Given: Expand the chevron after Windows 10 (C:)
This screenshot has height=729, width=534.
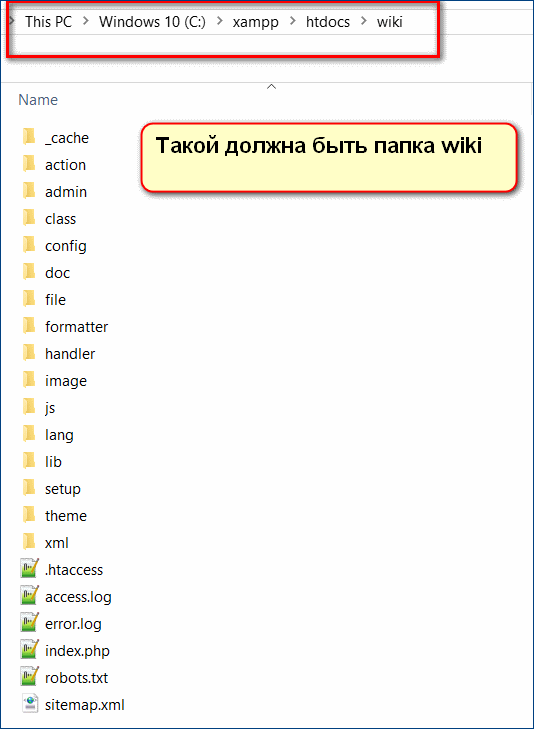Looking at the screenshot, I should 219,21.
